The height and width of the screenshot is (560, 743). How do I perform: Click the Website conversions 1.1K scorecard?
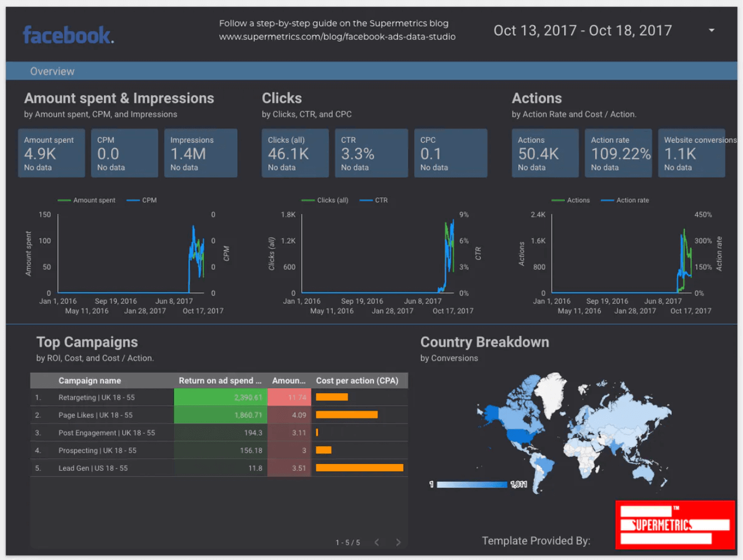tap(691, 153)
